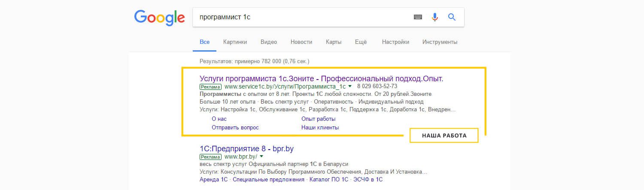Click the Google logo
The width and height of the screenshot is (644, 190).
159,18
